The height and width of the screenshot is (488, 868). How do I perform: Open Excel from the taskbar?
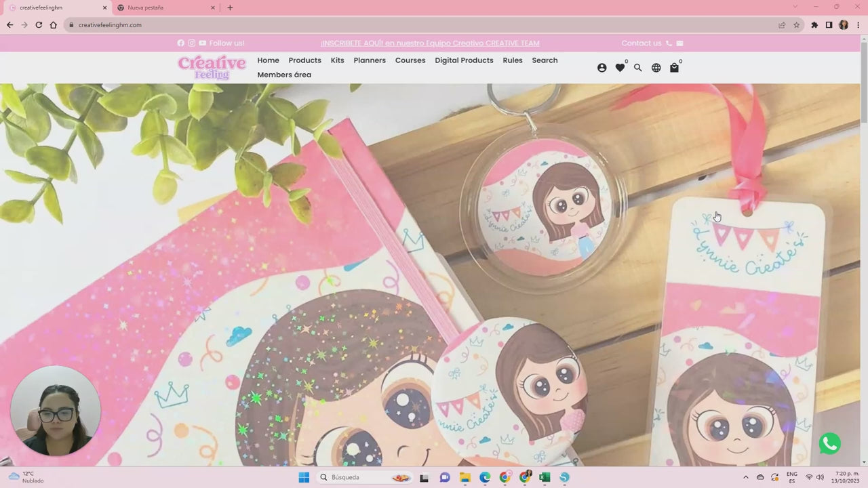[x=544, y=477]
